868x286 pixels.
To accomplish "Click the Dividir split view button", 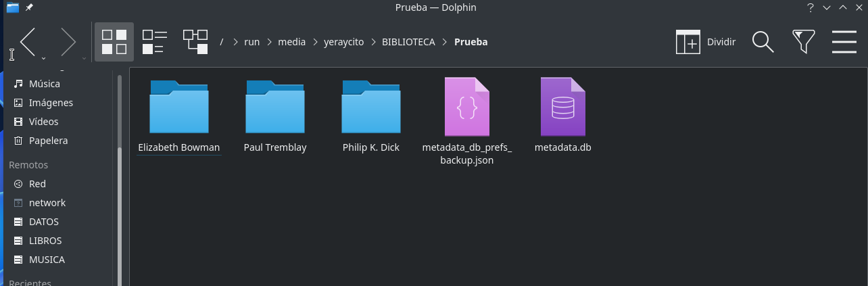I will tap(706, 42).
